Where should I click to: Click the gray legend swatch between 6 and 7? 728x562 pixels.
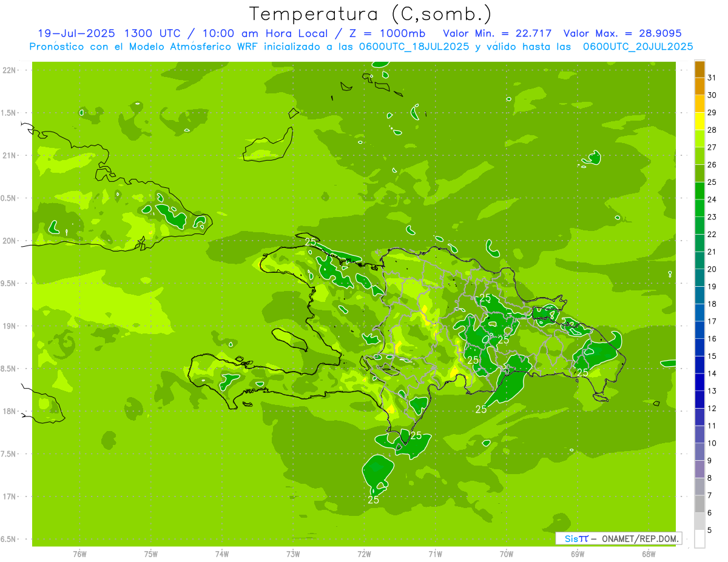(699, 504)
